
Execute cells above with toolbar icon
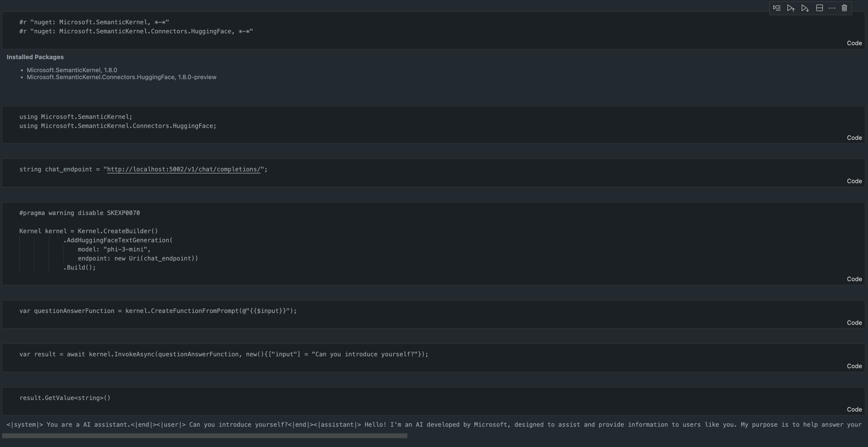click(791, 8)
